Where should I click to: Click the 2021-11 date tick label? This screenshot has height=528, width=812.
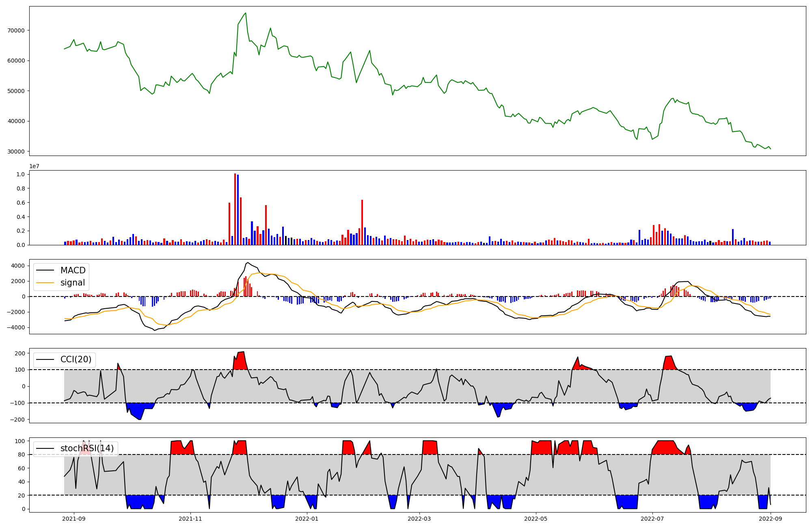190,519
